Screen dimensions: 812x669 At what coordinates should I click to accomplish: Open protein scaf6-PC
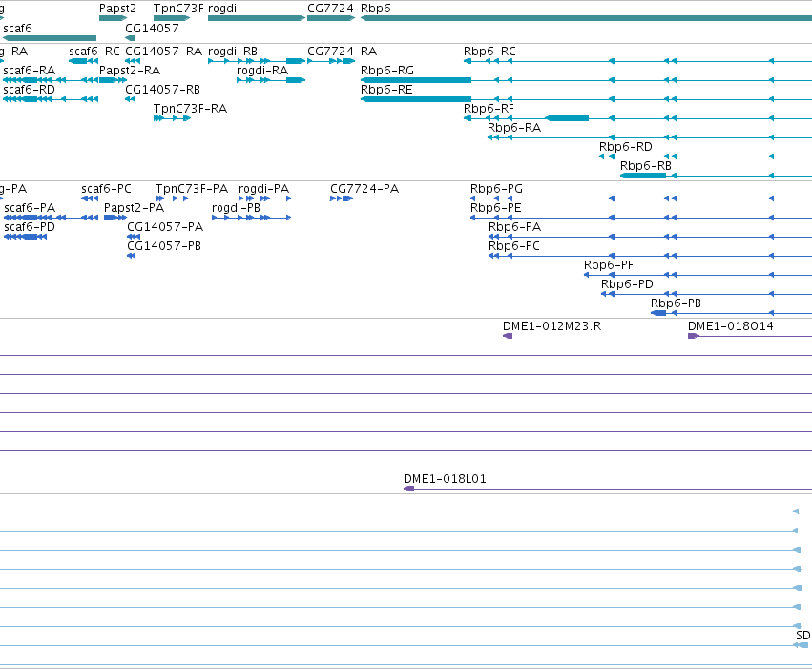pyautogui.click(x=106, y=189)
